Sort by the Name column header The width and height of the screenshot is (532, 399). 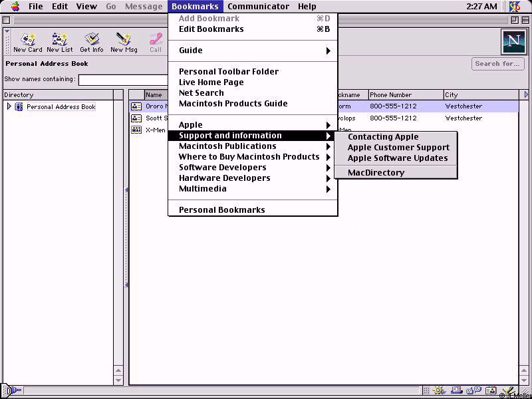coord(157,94)
